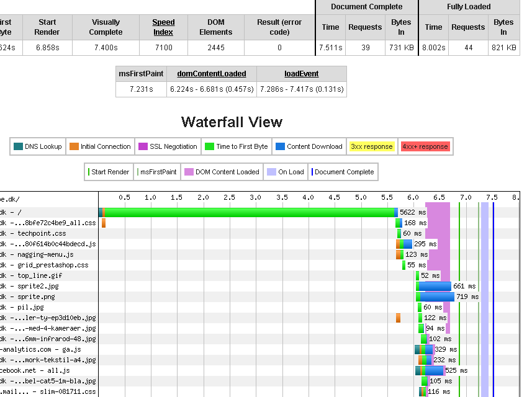Click the 7.5 second timeline axis label
The image size is (532, 397).
coord(492,197)
